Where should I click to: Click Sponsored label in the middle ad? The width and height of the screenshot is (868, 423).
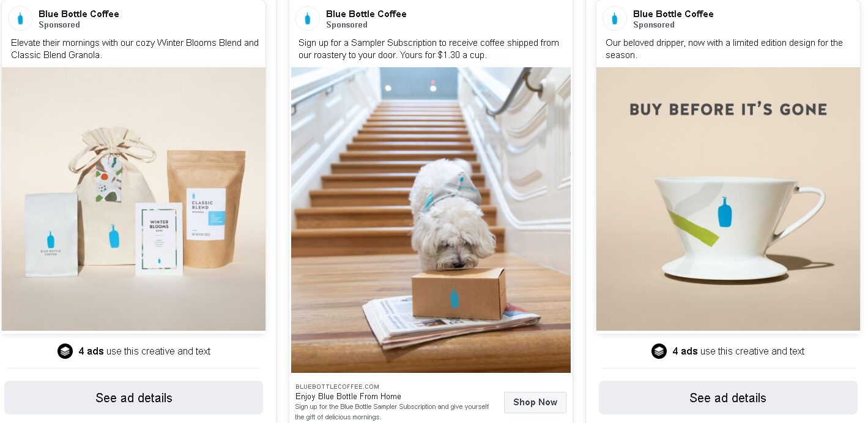pos(347,25)
